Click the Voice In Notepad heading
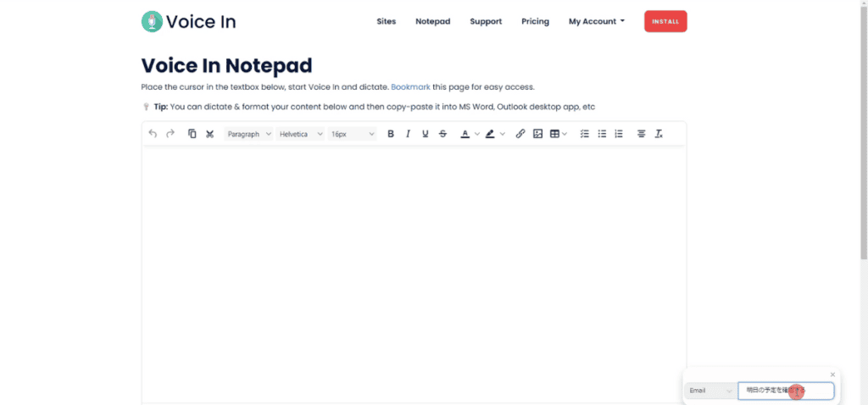868x405 pixels. click(226, 65)
